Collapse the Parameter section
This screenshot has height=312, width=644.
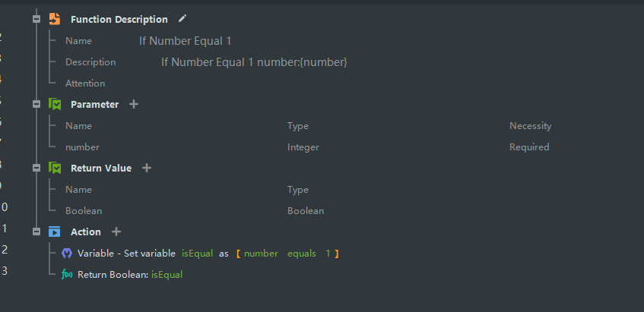tap(36, 104)
